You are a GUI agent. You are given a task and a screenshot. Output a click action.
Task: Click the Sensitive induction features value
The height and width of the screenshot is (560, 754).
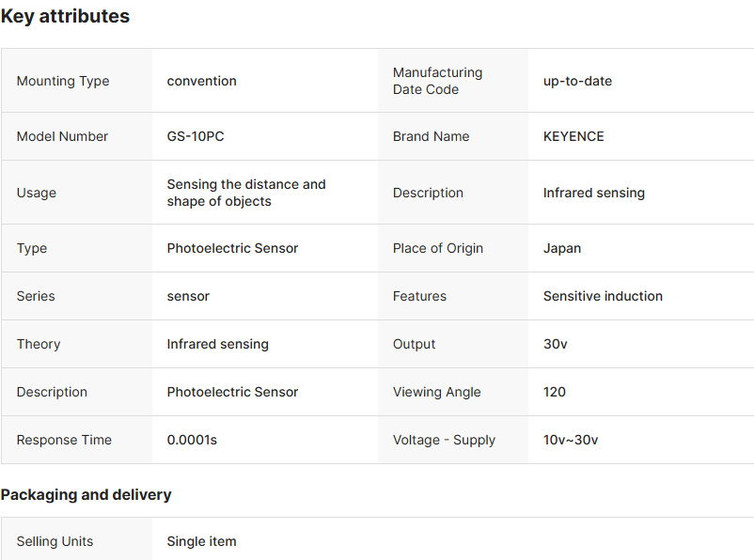click(603, 296)
